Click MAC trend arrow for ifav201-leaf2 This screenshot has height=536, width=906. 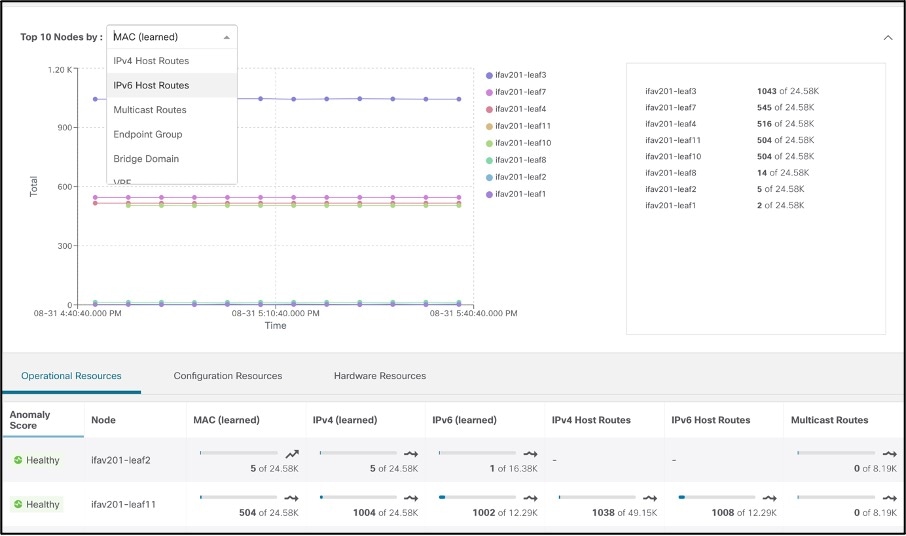tap(292, 454)
